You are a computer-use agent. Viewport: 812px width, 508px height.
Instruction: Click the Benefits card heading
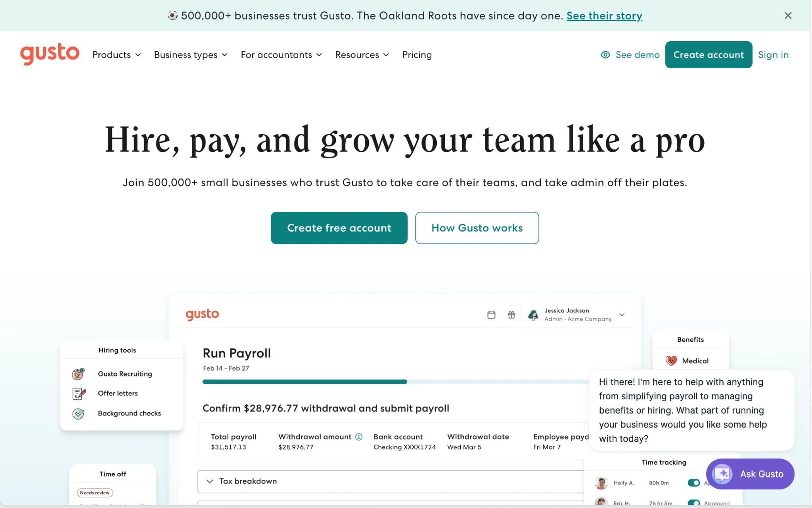[x=690, y=339]
